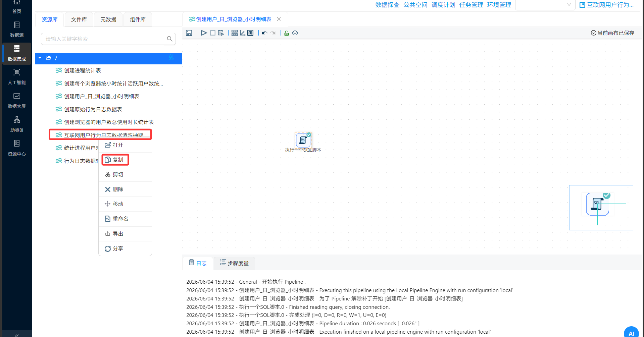
Task: Undo the last canvas action
Action: coord(264,33)
